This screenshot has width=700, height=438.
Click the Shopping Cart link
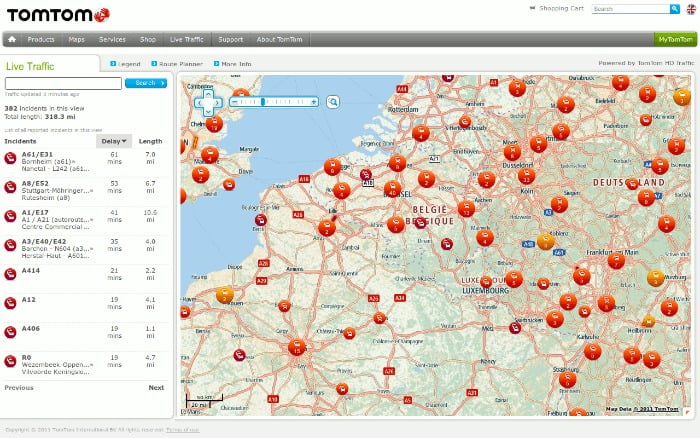pyautogui.click(x=561, y=8)
